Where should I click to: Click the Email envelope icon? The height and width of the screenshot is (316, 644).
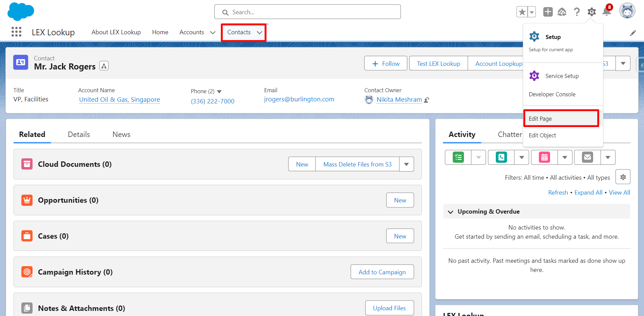pos(587,157)
